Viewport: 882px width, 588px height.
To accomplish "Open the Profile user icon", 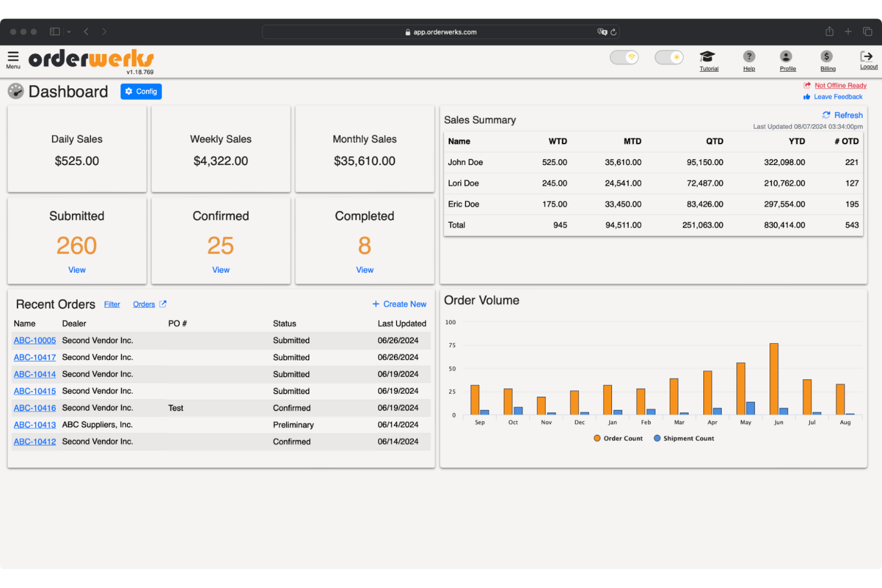I will pyautogui.click(x=786, y=57).
